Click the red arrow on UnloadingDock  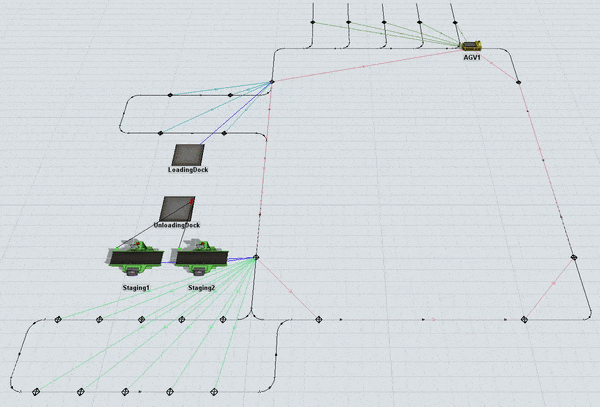point(190,200)
